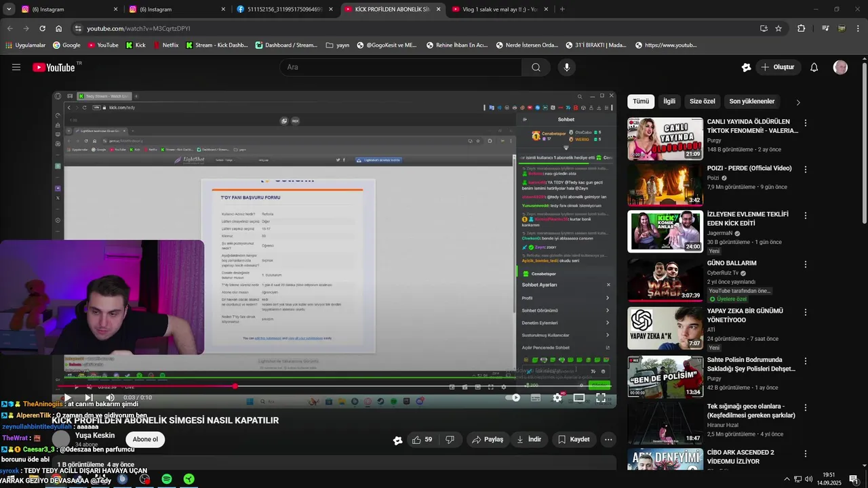Open taskbar volume control
This screenshot has width=868, height=488.
click(x=809, y=479)
